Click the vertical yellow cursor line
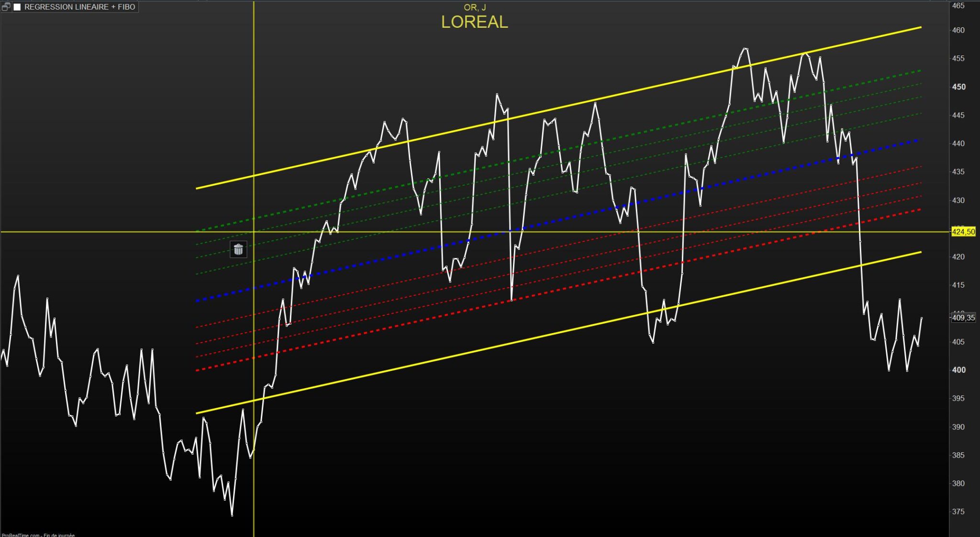The width and height of the screenshot is (980, 537). tap(254, 96)
